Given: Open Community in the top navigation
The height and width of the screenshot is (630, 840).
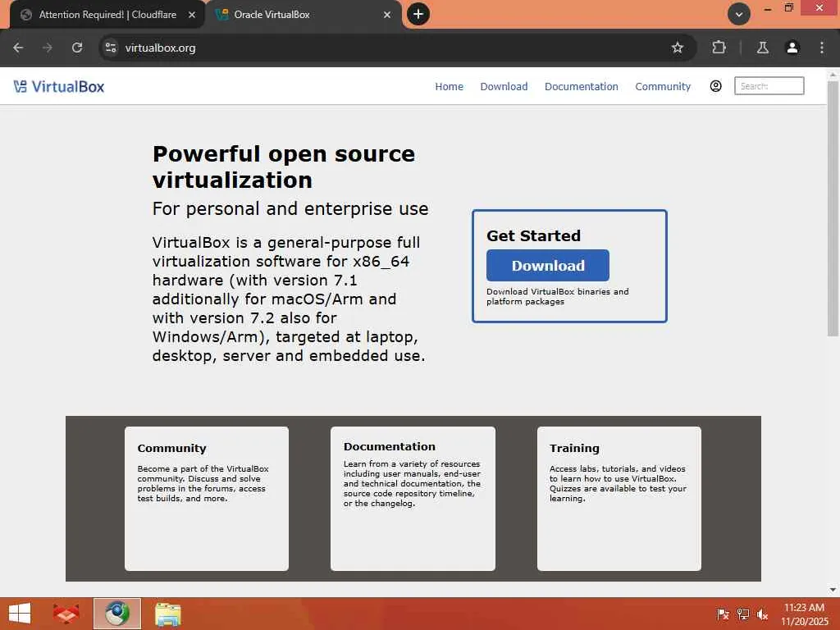Looking at the screenshot, I should click(x=663, y=87).
